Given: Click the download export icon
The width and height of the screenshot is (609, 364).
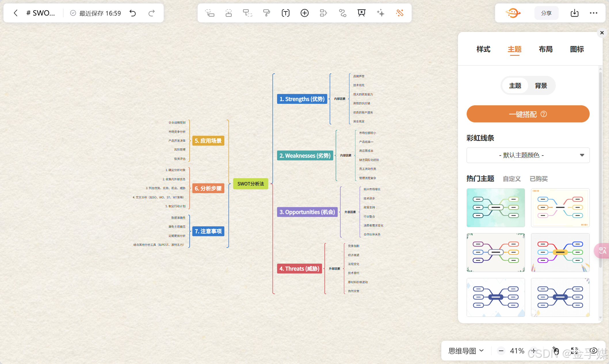Looking at the screenshot, I should click(574, 13).
